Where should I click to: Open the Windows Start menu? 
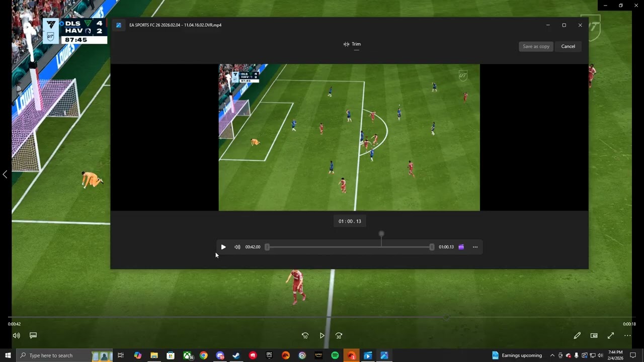click(8, 355)
